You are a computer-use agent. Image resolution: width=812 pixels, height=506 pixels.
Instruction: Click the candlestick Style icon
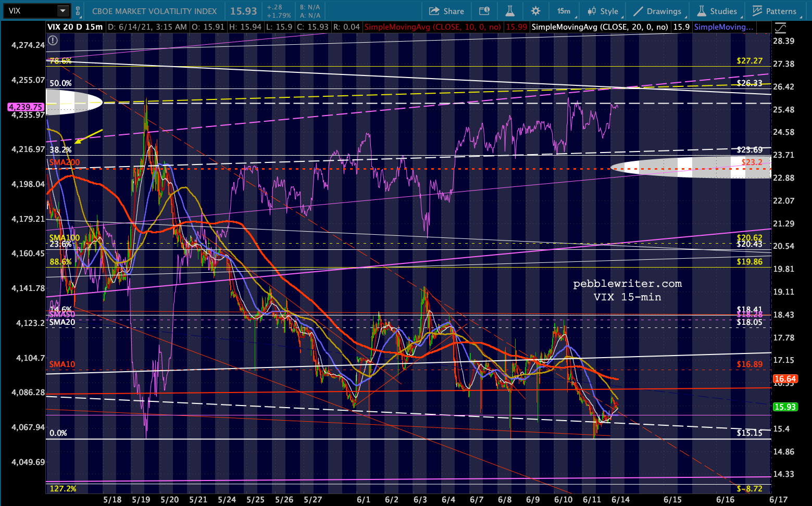click(x=592, y=11)
